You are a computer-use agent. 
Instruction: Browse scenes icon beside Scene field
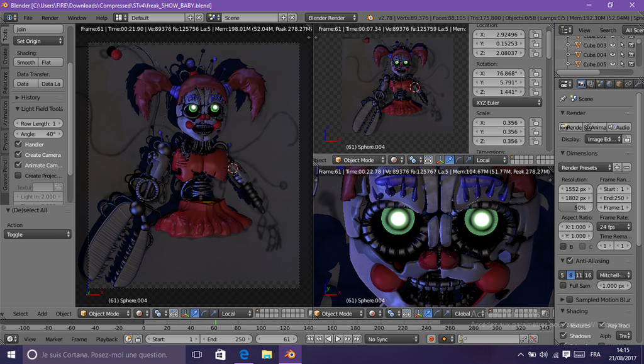[214, 18]
